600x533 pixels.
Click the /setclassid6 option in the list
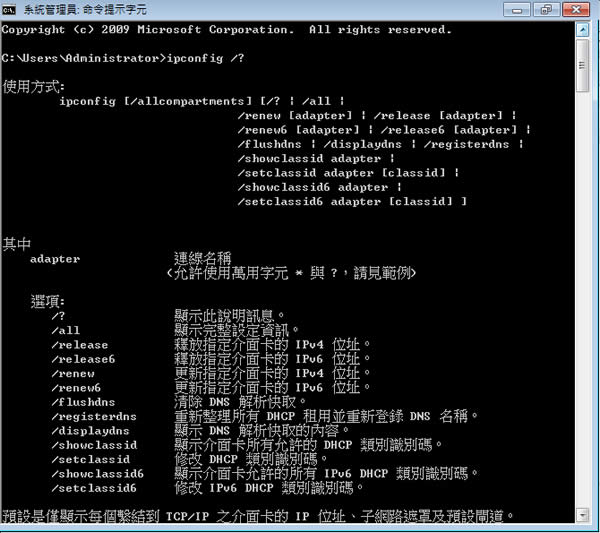click(94, 488)
